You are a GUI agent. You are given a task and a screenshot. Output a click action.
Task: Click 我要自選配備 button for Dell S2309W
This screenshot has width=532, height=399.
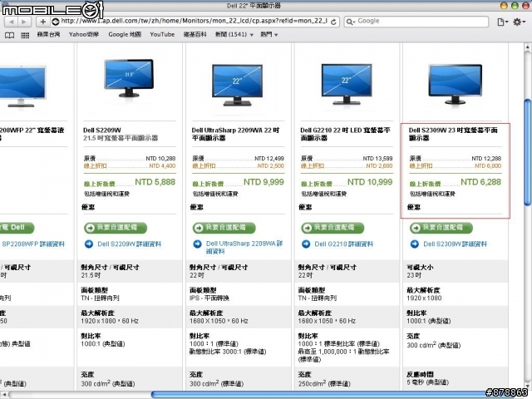[x=441, y=228]
